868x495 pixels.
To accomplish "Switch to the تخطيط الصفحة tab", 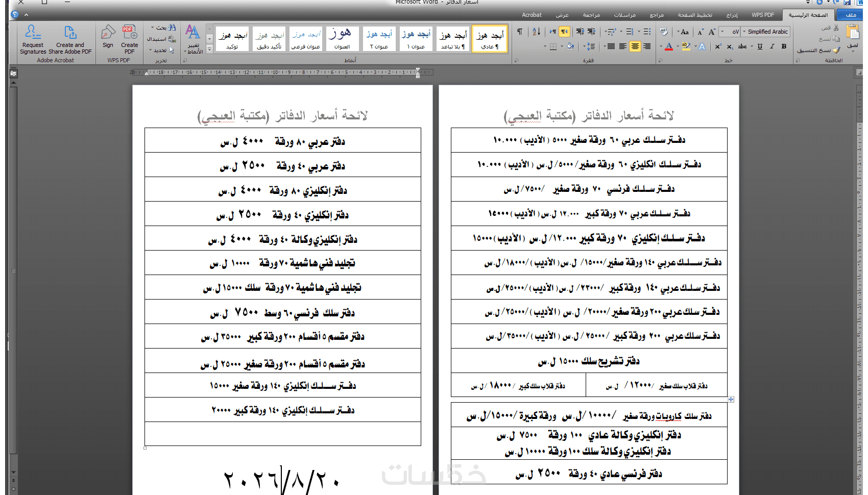I will point(695,15).
